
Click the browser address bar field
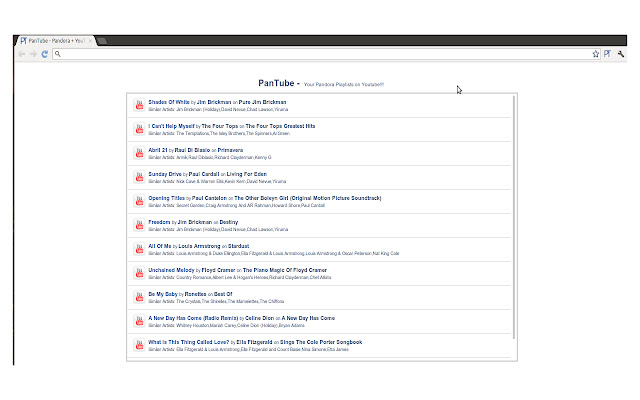coord(326,54)
